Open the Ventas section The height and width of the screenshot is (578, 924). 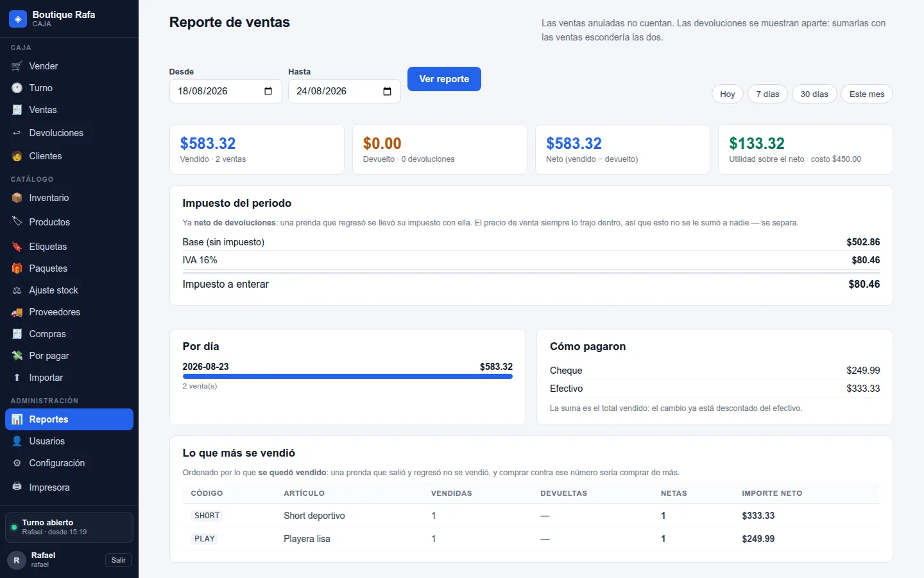point(69,110)
